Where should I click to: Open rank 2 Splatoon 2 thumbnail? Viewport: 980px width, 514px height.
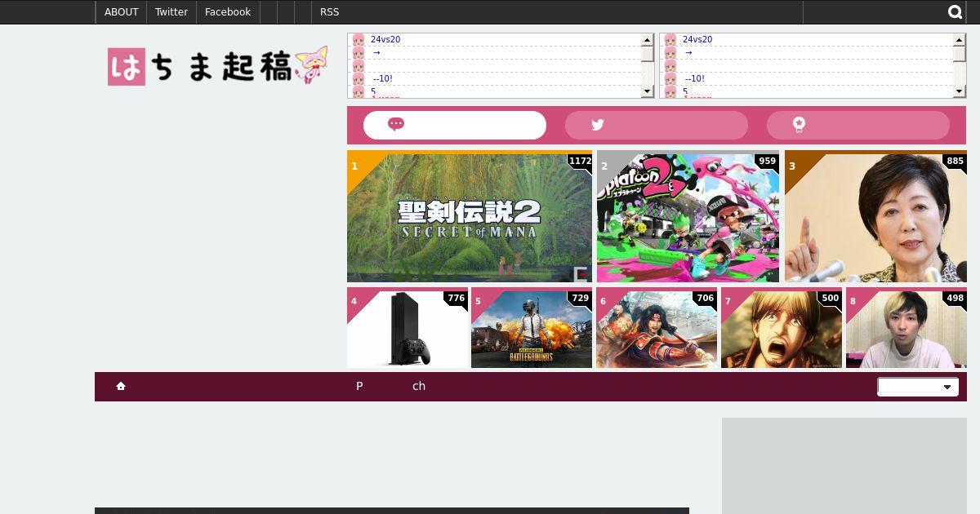pos(688,216)
